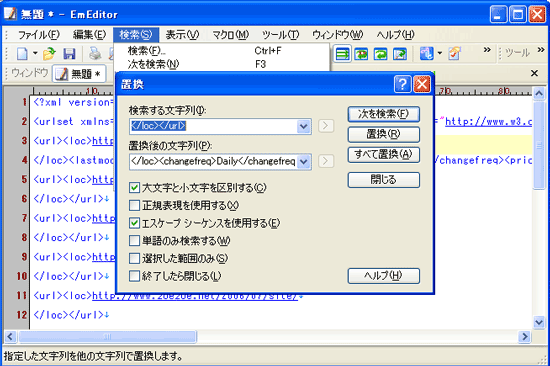Viewport: 550px width, 366px height.
Task: Open the マクロ(M) menu
Action: pos(230,35)
